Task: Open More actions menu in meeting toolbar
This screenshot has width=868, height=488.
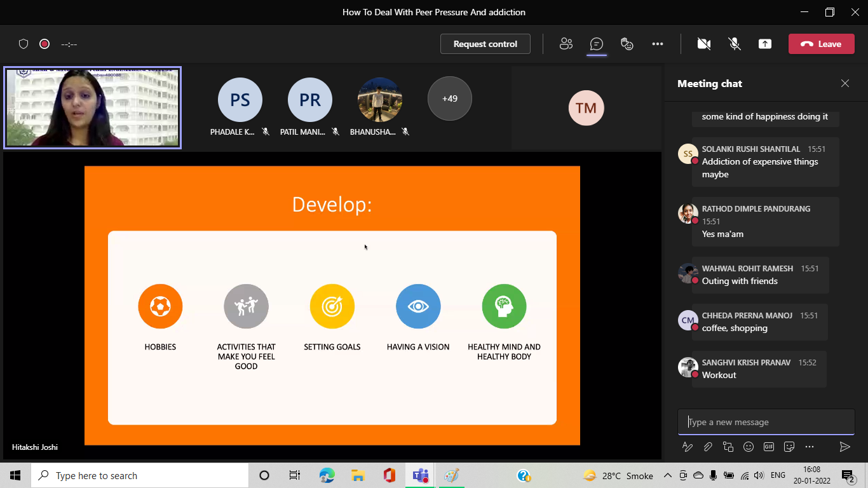Action: [658, 44]
